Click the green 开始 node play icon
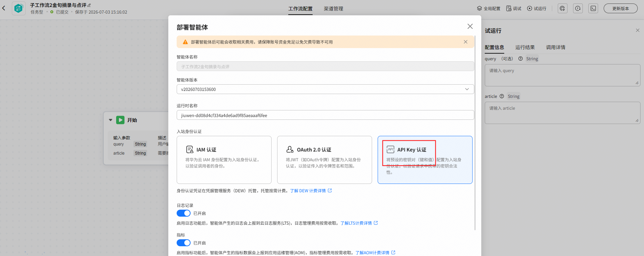Screen dimensions: 644x256 tap(120, 120)
